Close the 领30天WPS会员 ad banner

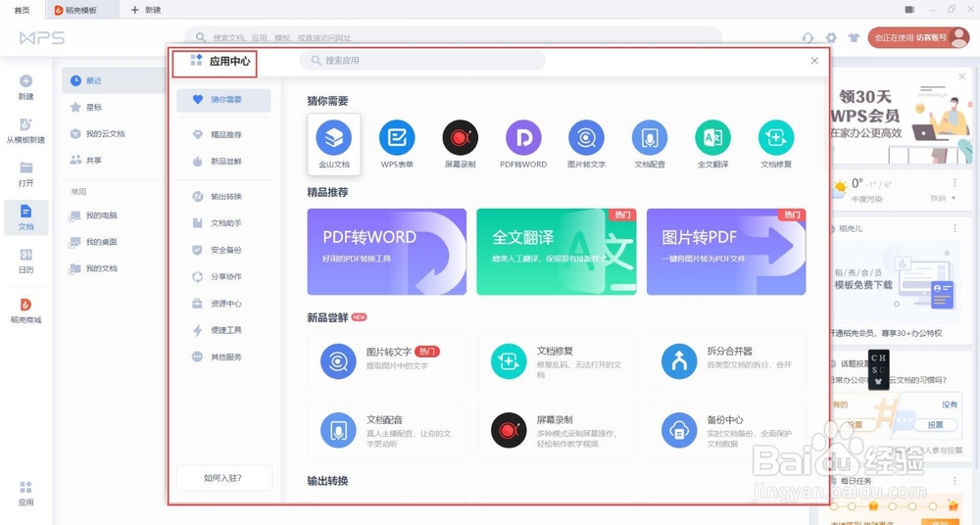(962, 76)
